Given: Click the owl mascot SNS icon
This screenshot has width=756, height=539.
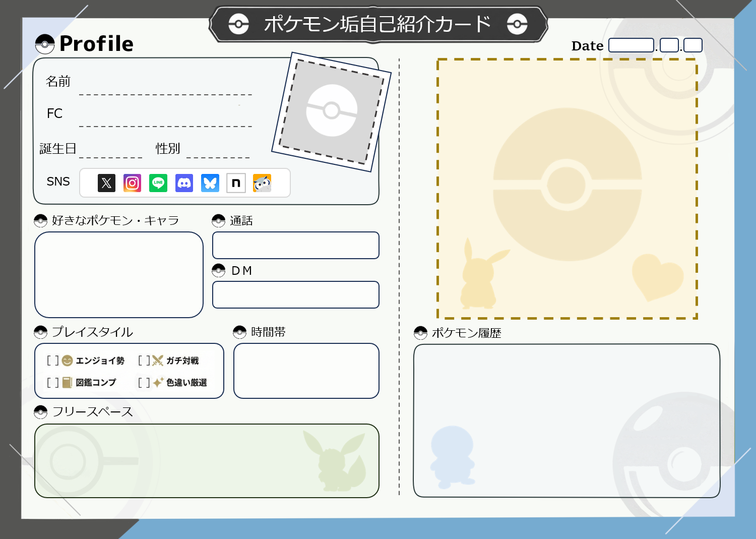Looking at the screenshot, I should pyautogui.click(x=262, y=183).
